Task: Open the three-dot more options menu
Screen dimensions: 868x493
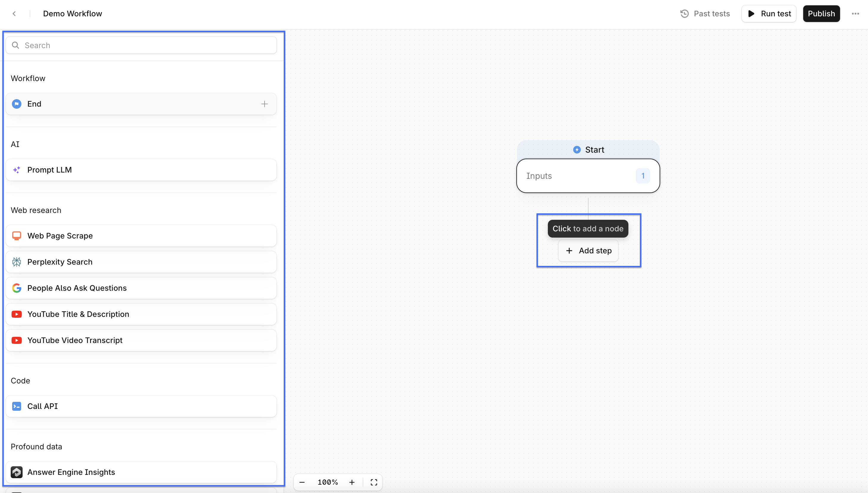Action: (855, 14)
